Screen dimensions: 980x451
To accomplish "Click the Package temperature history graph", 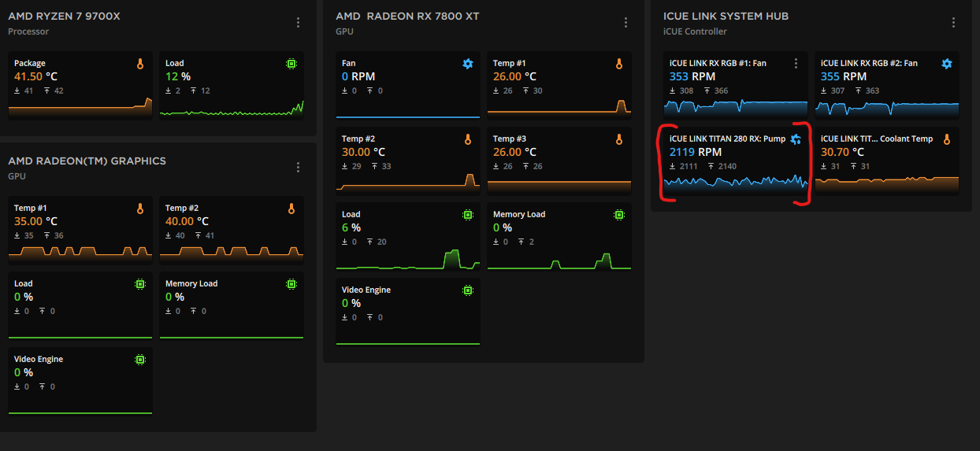I will (80, 108).
